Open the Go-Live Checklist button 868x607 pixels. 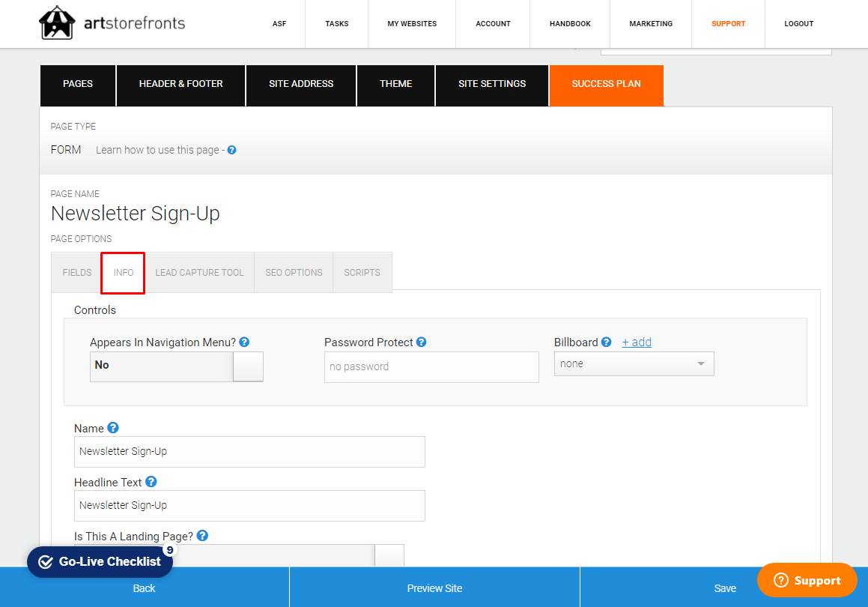pyautogui.click(x=100, y=561)
